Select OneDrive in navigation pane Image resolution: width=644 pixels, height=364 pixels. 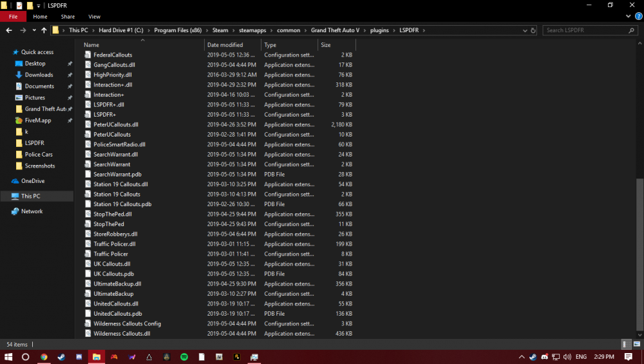tap(33, 181)
